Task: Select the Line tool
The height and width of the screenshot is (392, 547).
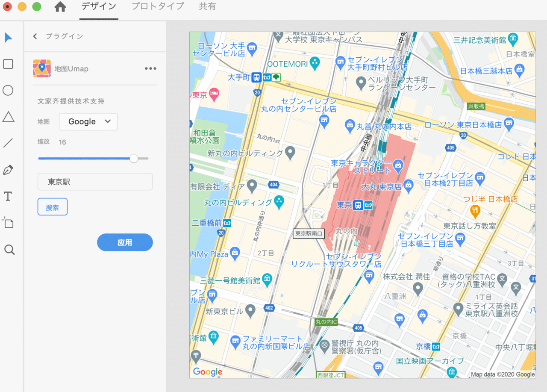Action: (8, 143)
